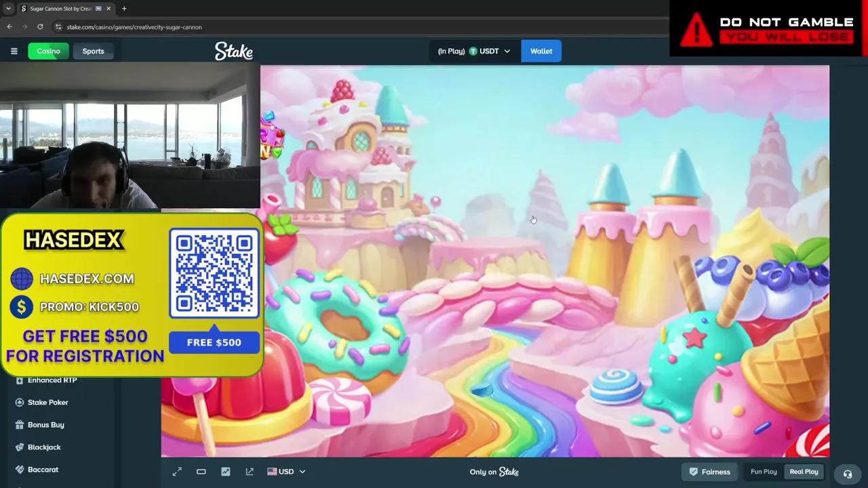868x488 pixels.
Task: Click the Stake logo in header
Action: tap(234, 51)
